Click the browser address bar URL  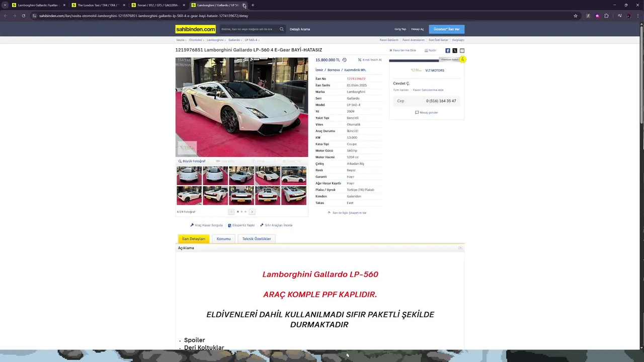tap(144, 16)
